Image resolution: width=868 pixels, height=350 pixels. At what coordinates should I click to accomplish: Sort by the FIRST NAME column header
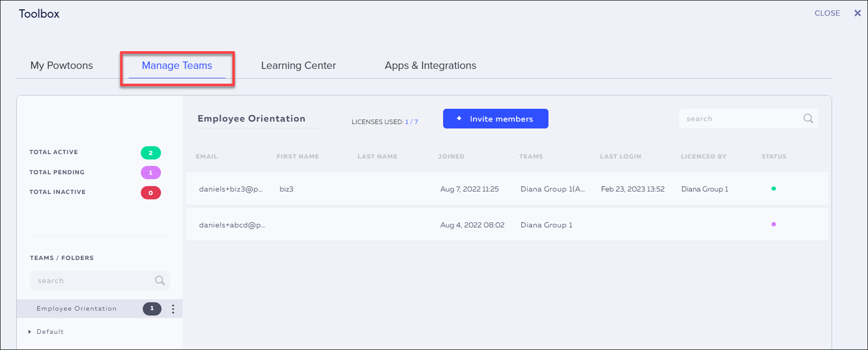(298, 157)
